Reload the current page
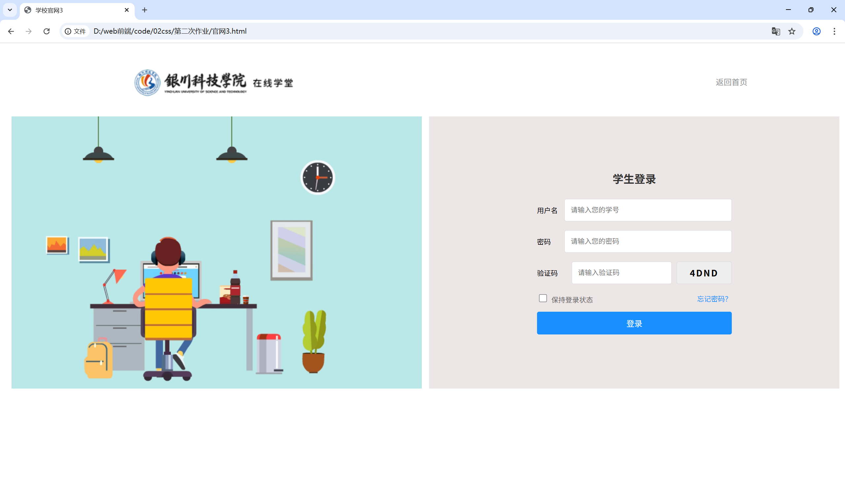The height and width of the screenshot is (504, 845). [x=47, y=31]
